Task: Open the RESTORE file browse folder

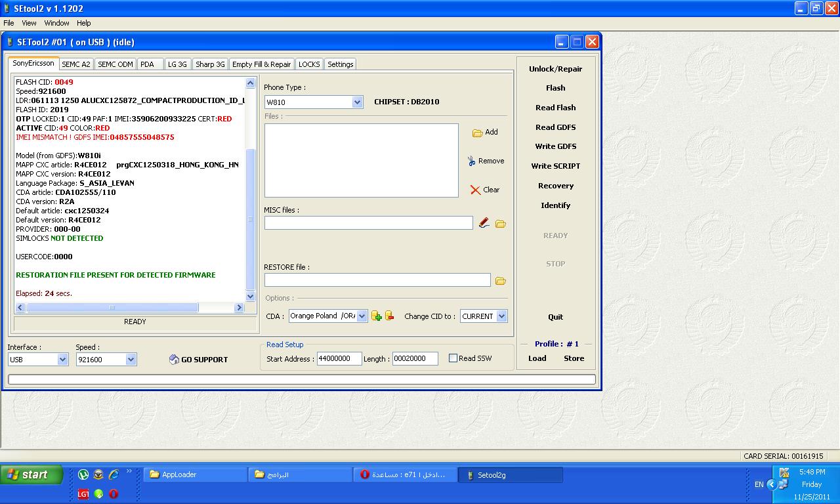Action: click(x=501, y=281)
